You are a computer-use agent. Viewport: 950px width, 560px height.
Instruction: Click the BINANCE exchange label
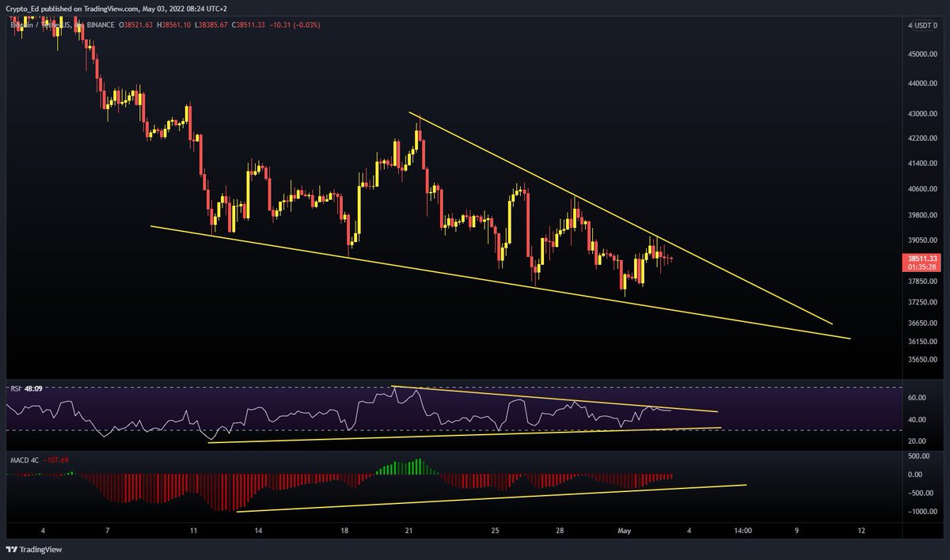click(x=100, y=26)
